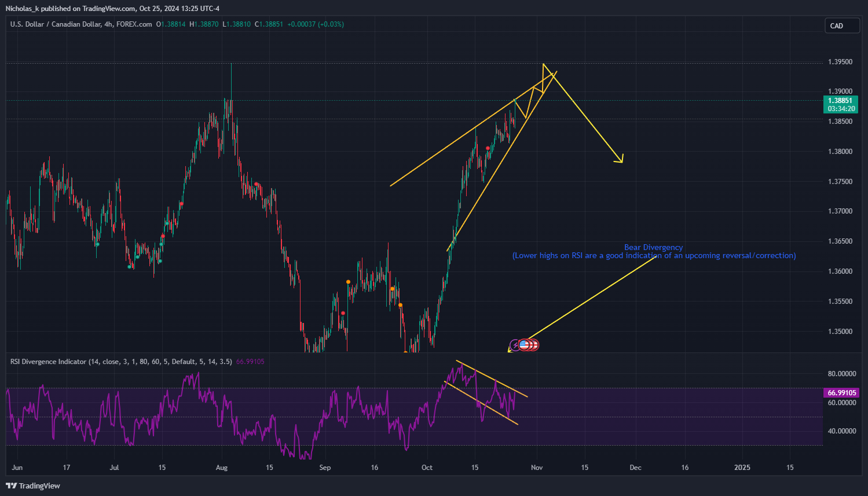This screenshot has height=496, width=868.
Task: Click the 1.35000 price axis label
Action: click(x=840, y=332)
